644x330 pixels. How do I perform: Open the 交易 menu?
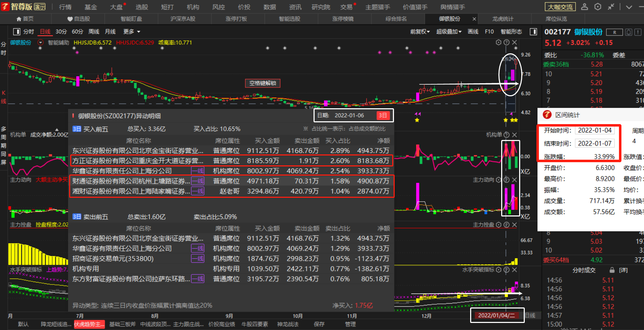346,7
